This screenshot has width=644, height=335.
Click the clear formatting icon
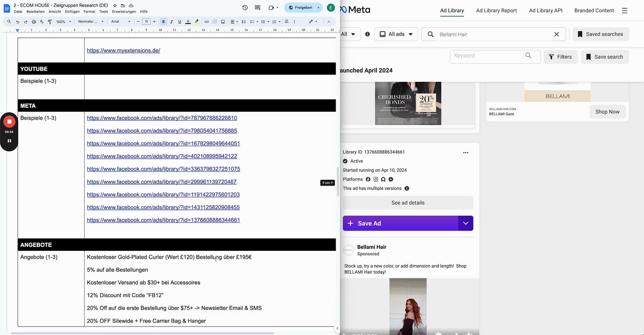[x=286, y=21]
